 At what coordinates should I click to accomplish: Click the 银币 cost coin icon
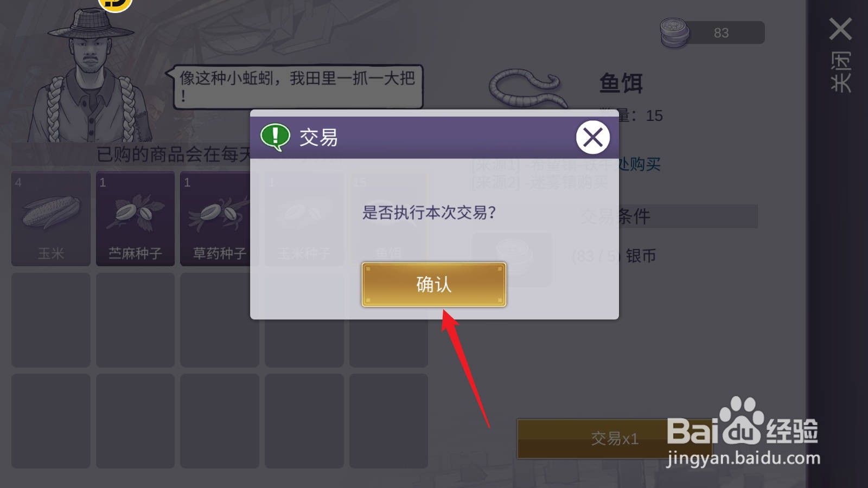(x=512, y=260)
